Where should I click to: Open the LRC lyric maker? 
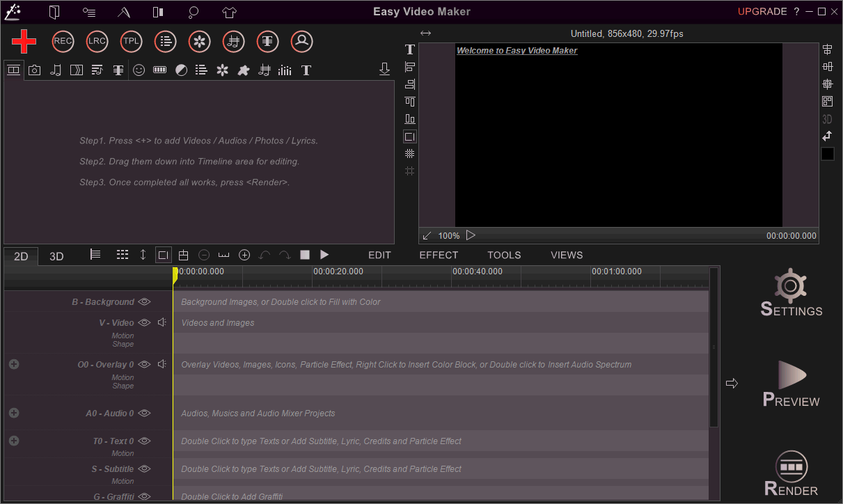(x=97, y=41)
